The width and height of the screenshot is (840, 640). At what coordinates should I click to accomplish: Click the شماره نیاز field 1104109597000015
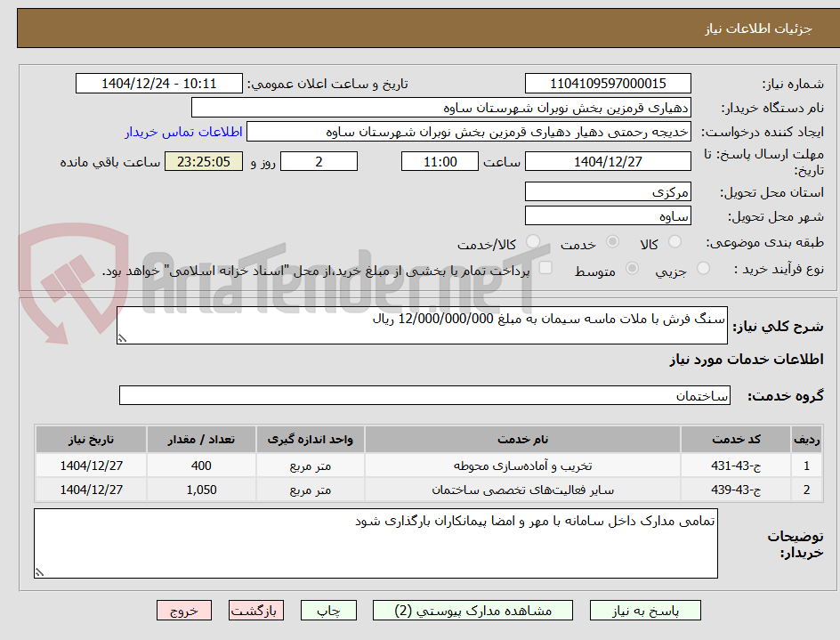pos(608,84)
